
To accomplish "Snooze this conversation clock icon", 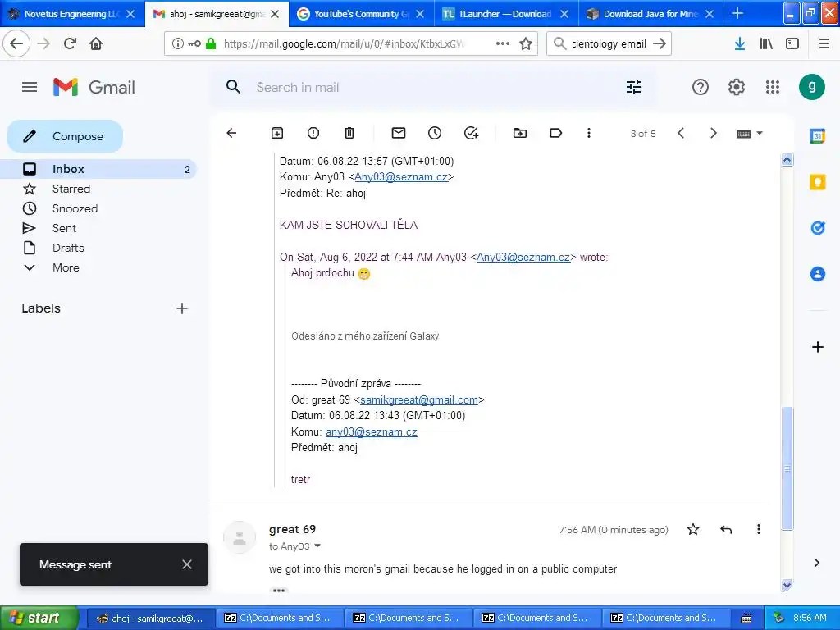I will [x=435, y=133].
